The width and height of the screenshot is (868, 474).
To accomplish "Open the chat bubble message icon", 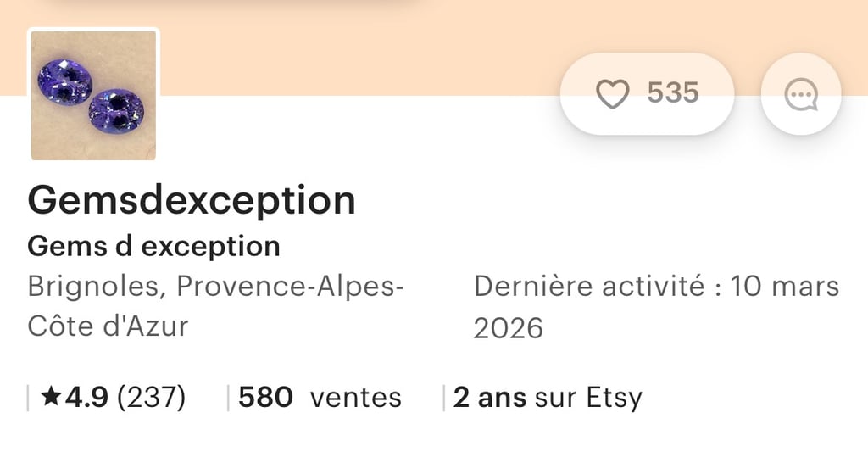I will click(x=801, y=94).
